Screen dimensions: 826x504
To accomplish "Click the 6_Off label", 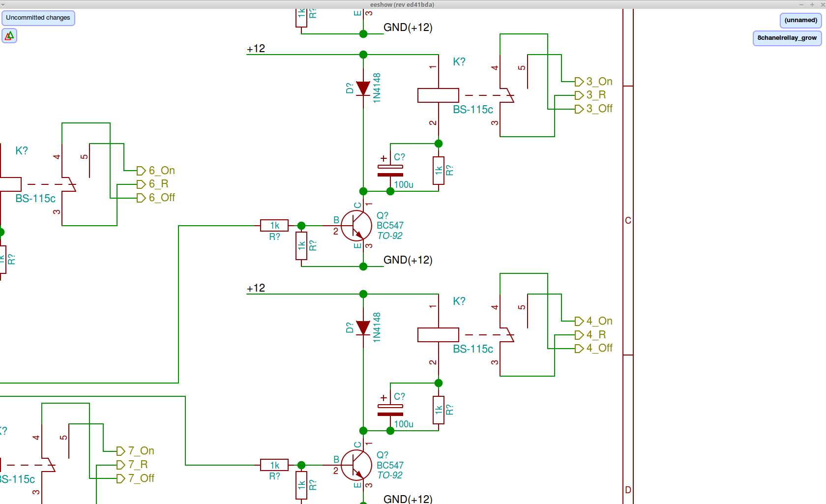I will pos(162,198).
